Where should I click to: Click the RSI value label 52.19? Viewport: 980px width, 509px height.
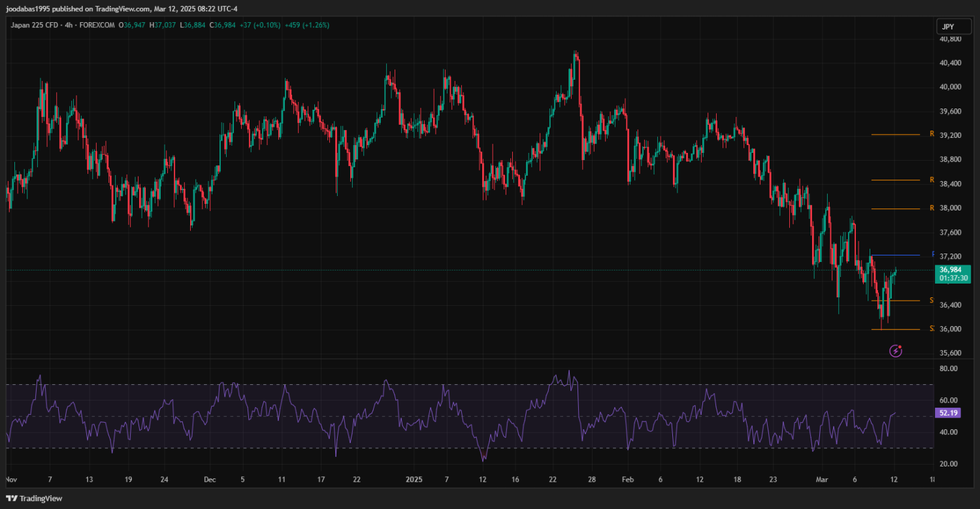[x=947, y=413]
